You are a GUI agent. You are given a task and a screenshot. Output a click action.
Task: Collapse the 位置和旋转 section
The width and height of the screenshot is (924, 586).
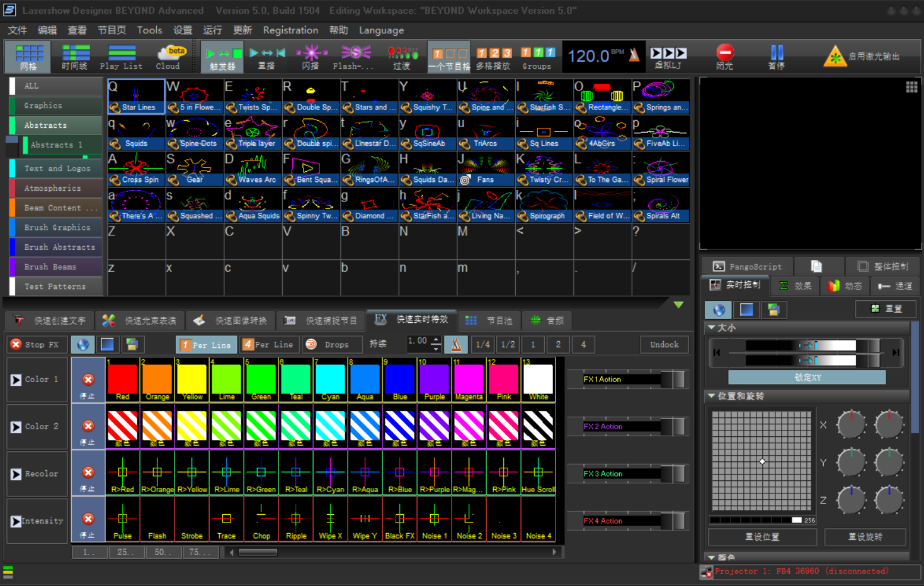[x=712, y=396]
